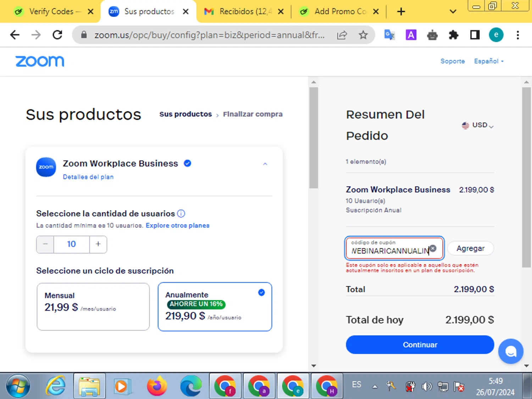Click the user quantity field showing 10
The image size is (532, 399).
[x=72, y=244]
